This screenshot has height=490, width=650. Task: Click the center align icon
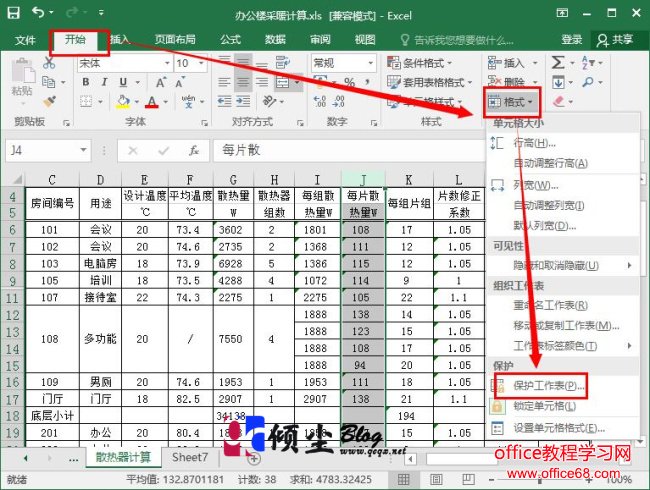click(x=243, y=82)
